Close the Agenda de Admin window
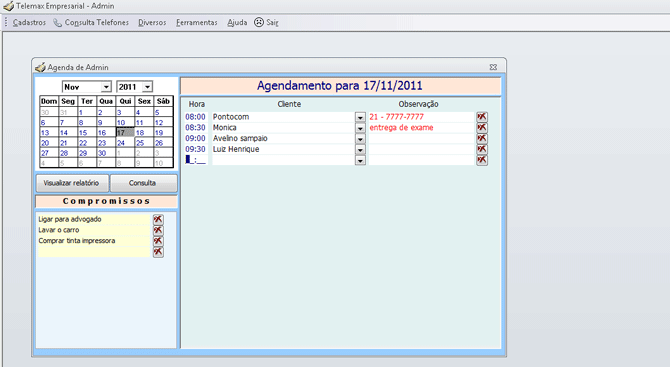The height and width of the screenshot is (367, 670). pyautogui.click(x=493, y=67)
